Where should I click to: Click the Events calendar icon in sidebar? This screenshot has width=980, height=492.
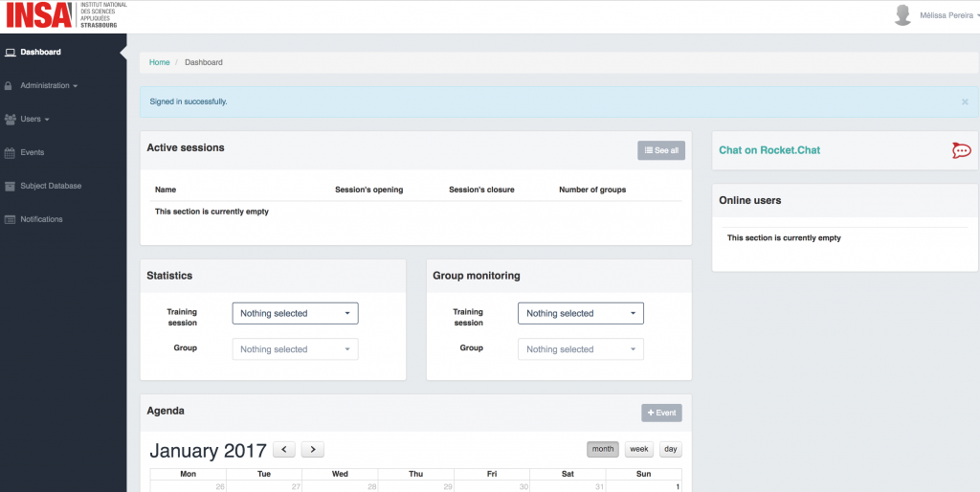point(10,152)
